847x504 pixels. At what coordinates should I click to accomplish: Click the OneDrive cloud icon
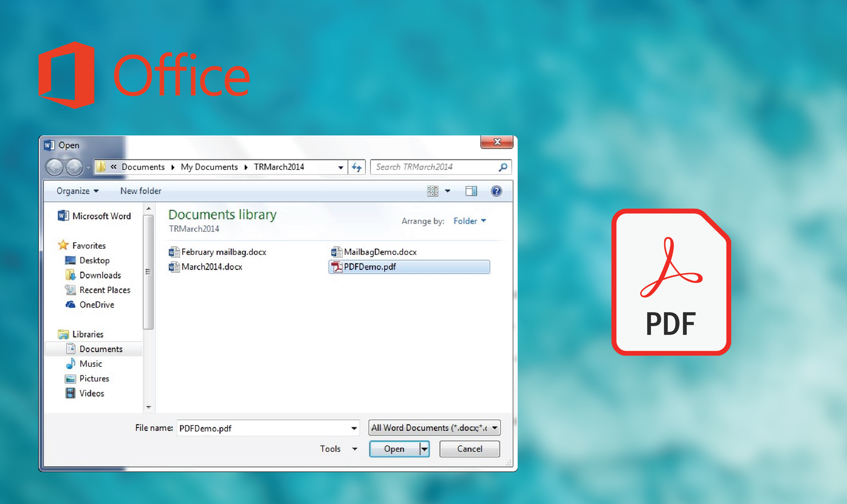coord(65,304)
